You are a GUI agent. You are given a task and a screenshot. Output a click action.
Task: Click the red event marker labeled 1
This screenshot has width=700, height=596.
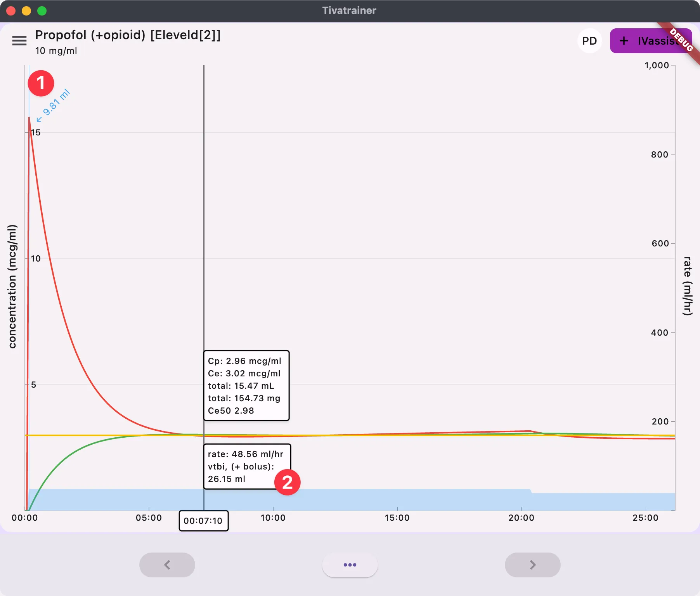(x=41, y=83)
